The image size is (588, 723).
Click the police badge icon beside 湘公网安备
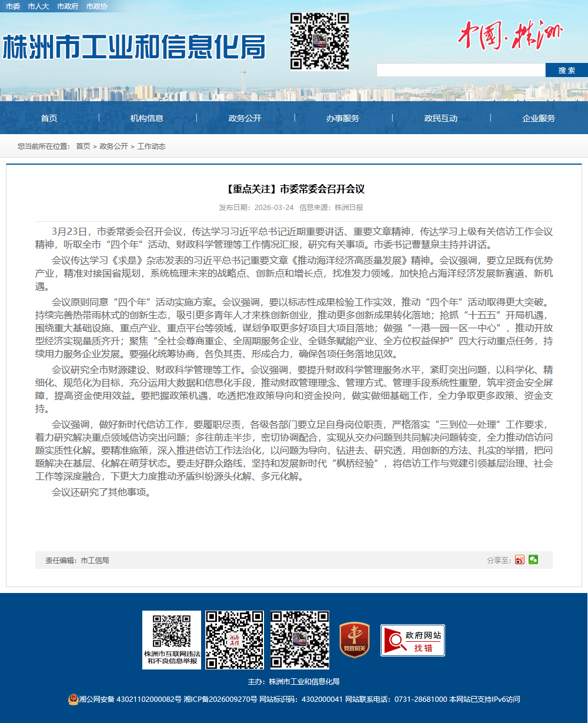click(x=72, y=699)
